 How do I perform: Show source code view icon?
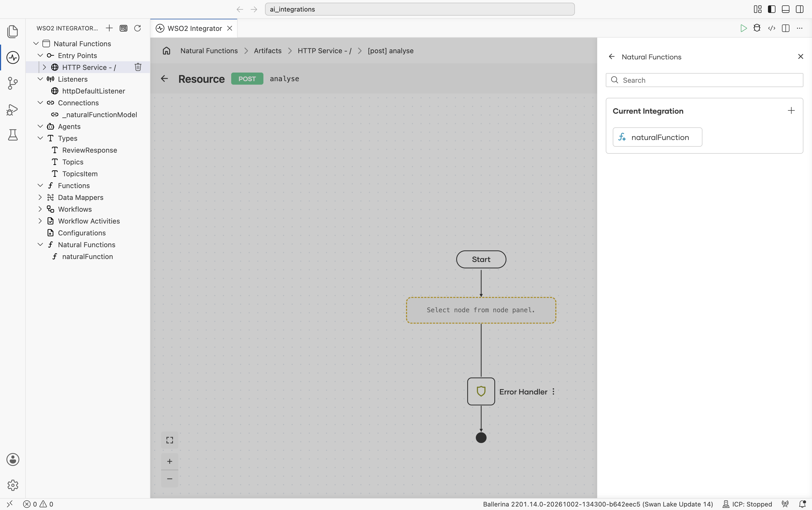771,28
